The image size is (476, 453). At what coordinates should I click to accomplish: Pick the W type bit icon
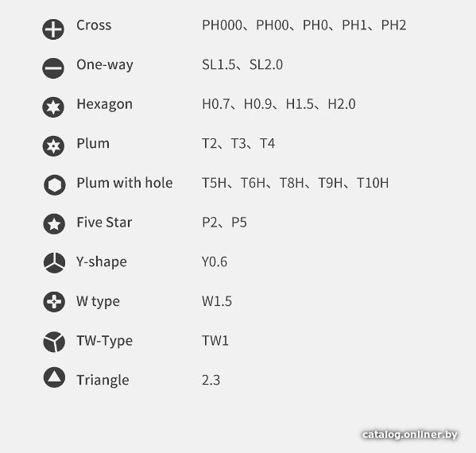coord(54,302)
